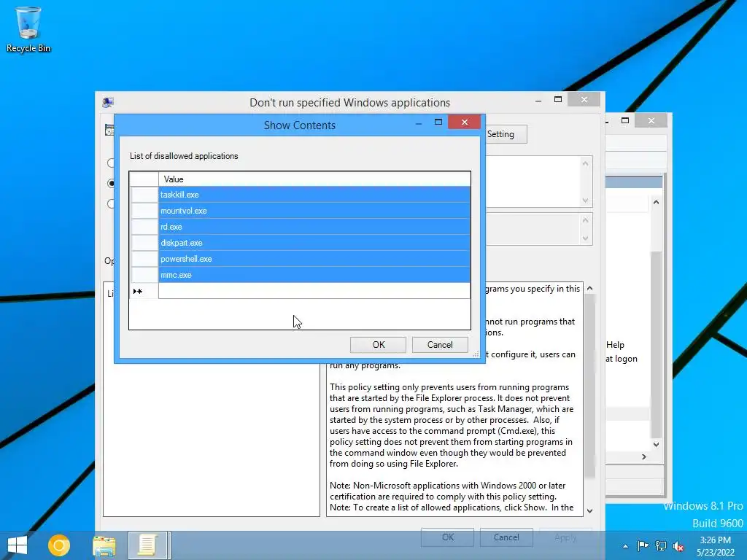747x560 pixels.
Task: Select the Not Configured radio button
Action: 111,163
